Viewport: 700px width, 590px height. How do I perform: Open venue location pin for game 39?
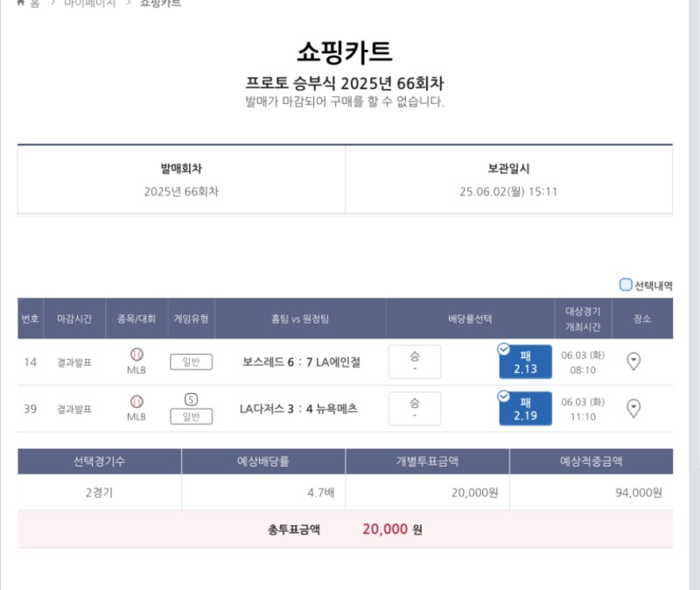(x=634, y=408)
